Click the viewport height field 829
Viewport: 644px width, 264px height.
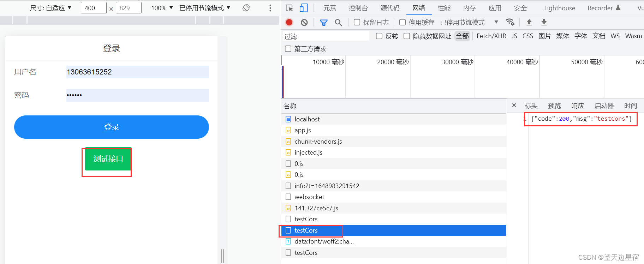click(x=129, y=8)
